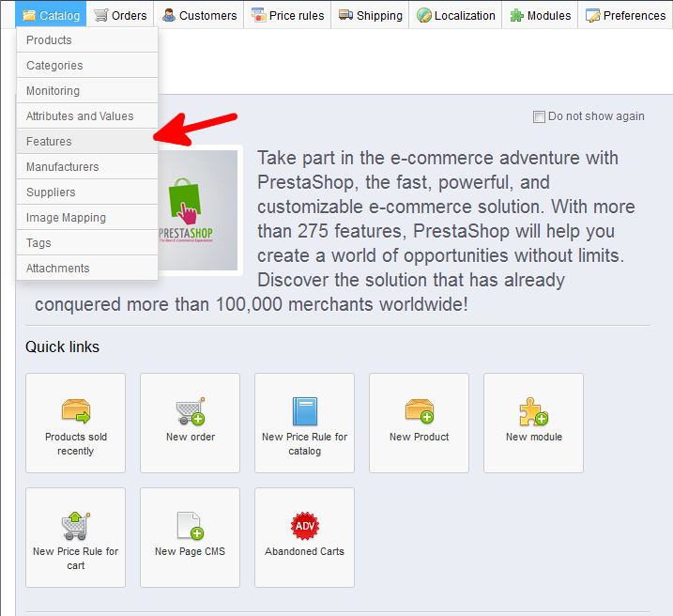Open Manufacturers menu entry
The width and height of the screenshot is (673, 616).
click(x=87, y=166)
